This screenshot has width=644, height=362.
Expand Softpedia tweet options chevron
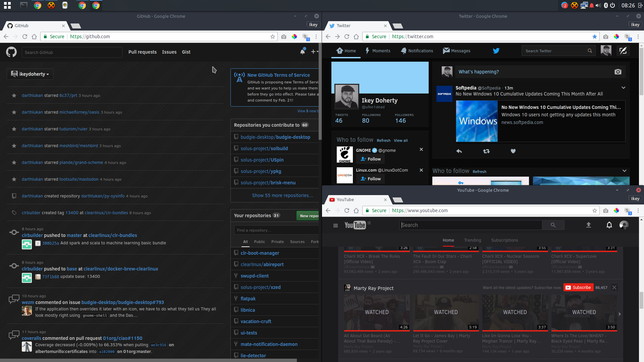[623, 88]
